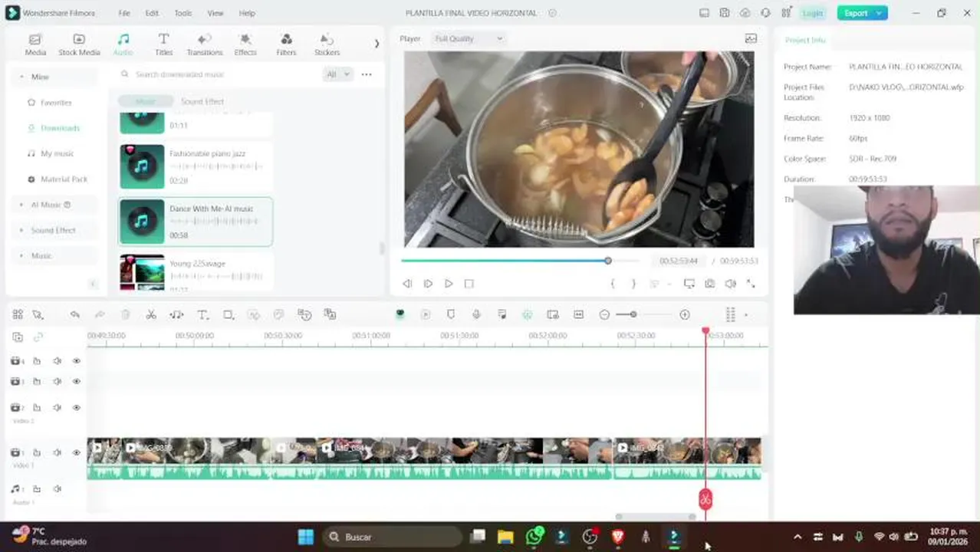Viewport: 980px width, 552px height.
Task: Click the voiceover microphone icon
Action: 476,314
